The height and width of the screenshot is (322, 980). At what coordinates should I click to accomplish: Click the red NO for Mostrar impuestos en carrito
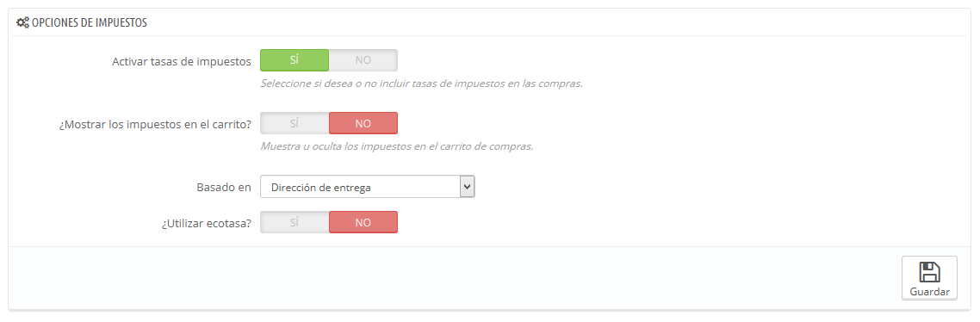363,123
